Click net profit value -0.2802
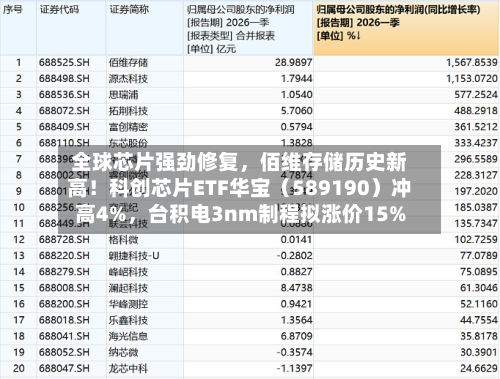Screen dimensions: 500x379 pos(295,256)
